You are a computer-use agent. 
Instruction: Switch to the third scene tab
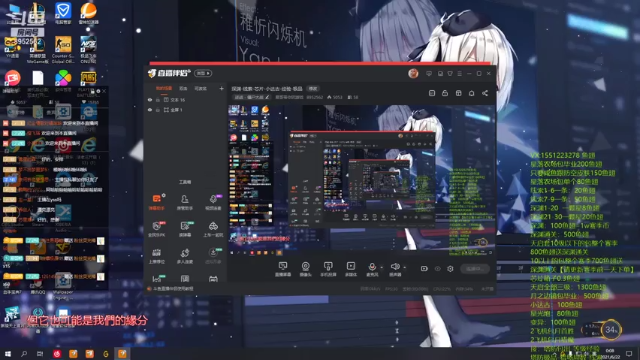[200, 88]
